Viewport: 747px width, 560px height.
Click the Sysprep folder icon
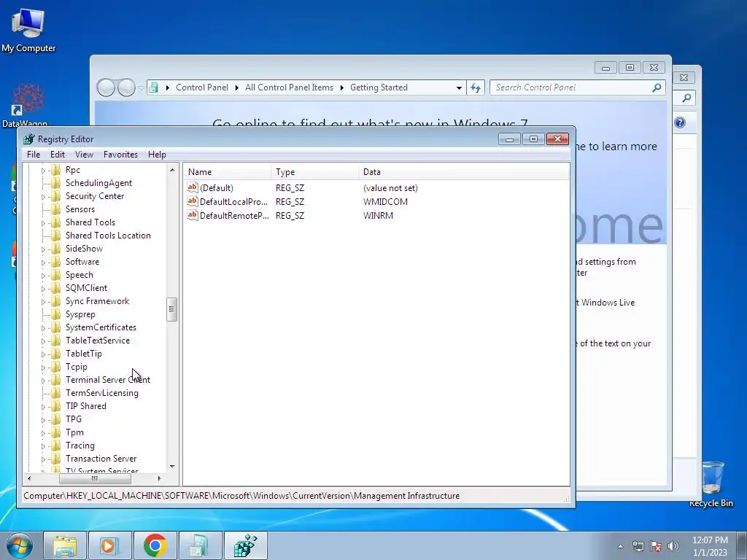pyautogui.click(x=55, y=314)
